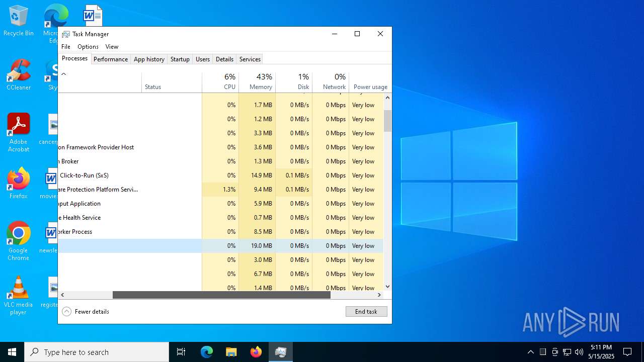The image size is (644, 362).
Task: Open File Explorer from the taskbar
Action: [x=231, y=352]
